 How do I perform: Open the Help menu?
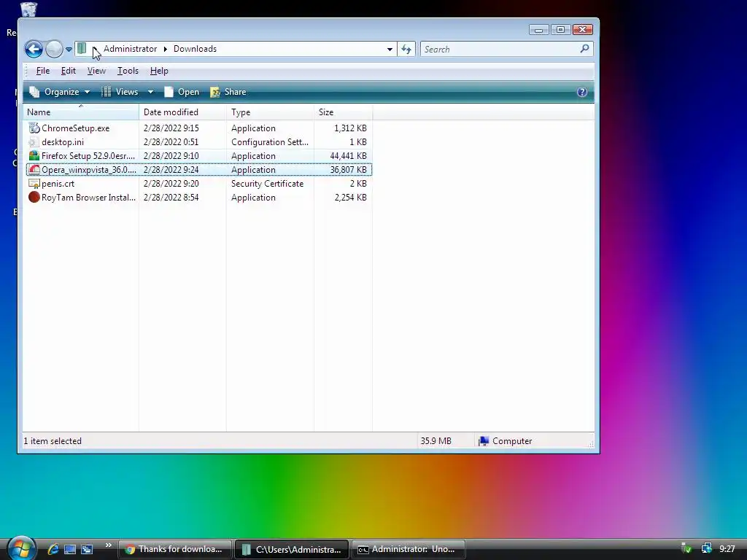pos(159,71)
